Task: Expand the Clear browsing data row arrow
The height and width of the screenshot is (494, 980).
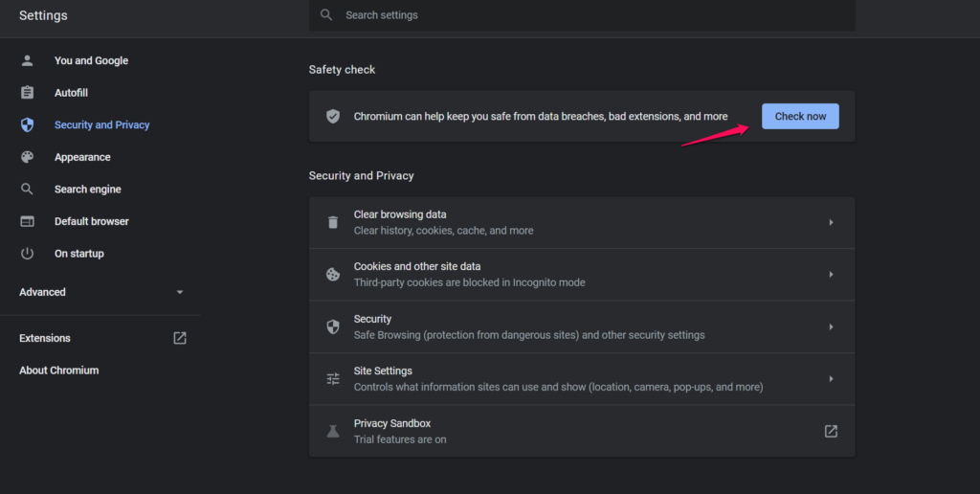Action: [831, 222]
